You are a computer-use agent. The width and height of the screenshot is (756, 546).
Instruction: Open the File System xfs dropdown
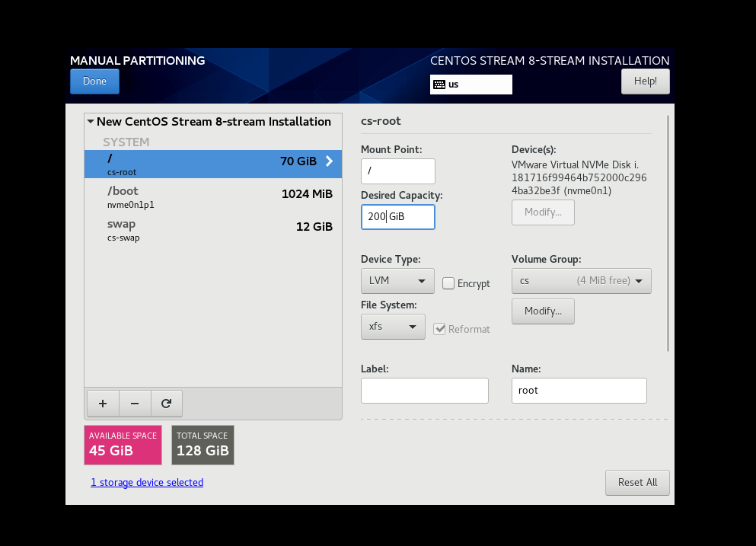point(393,327)
